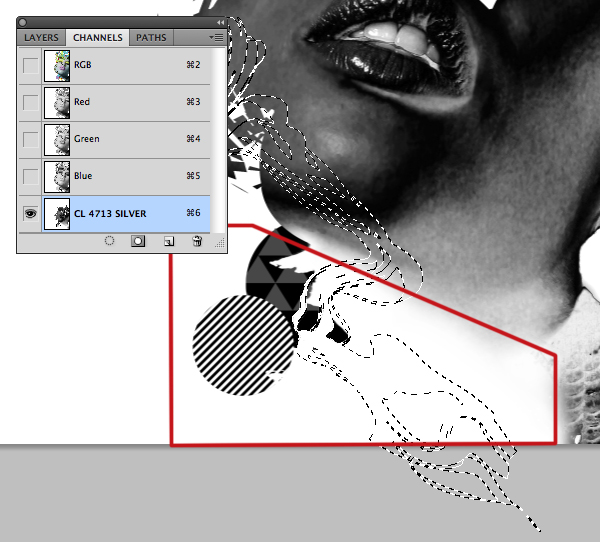Delete the current channel via trash icon

[197, 241]
